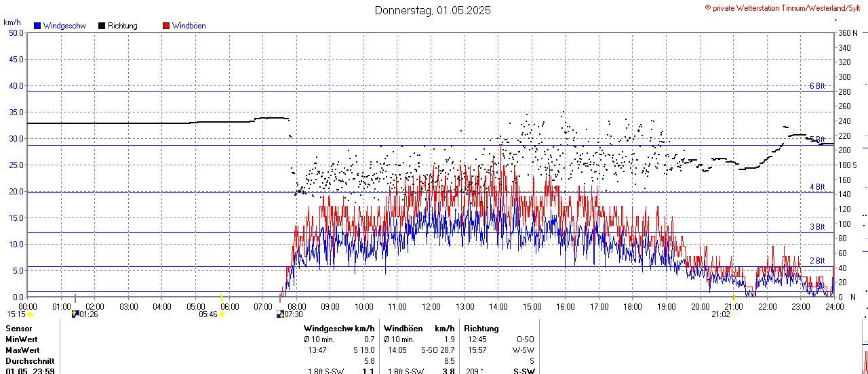
Task: Click the moon icon beside 07:30
Action: [x=280, y=314]
